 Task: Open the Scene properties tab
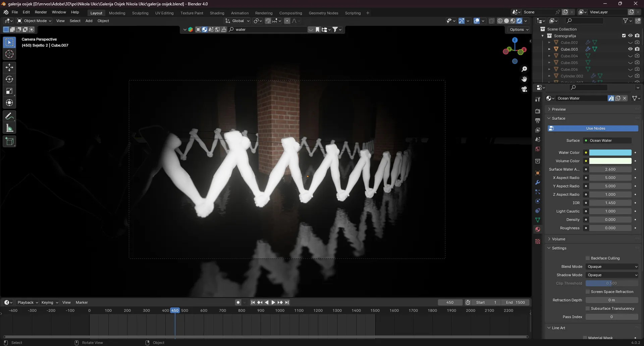[538, 139]
